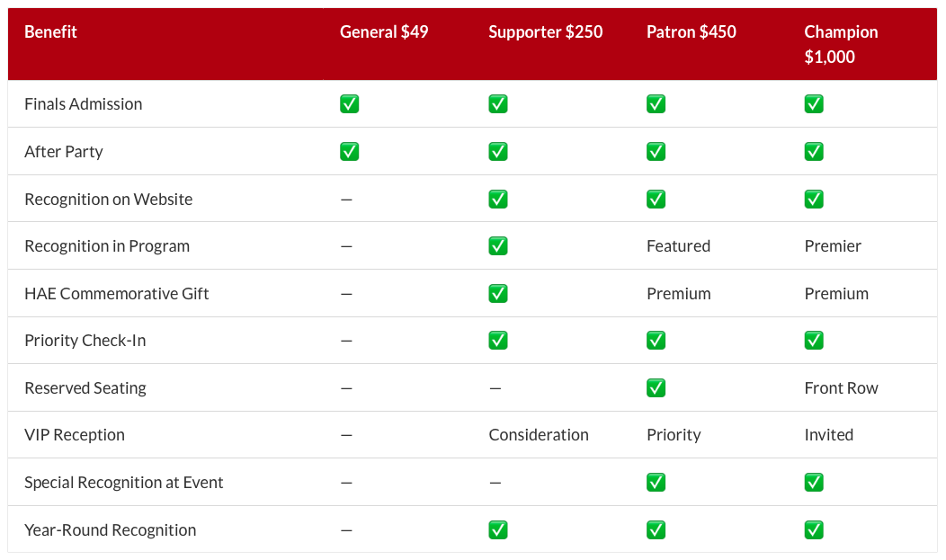Click the After Party checkmark under Champion
Screen dimensions: 946x560
(814, 151)
